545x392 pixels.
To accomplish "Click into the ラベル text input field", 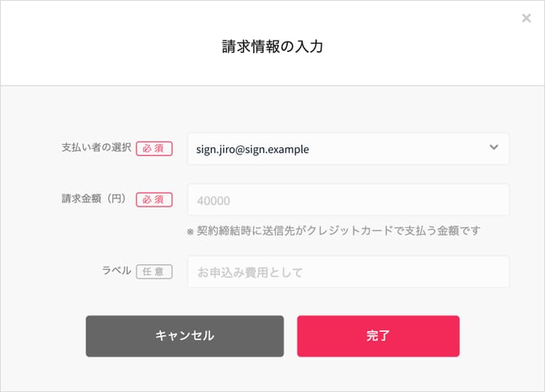I will click(348, 272).
